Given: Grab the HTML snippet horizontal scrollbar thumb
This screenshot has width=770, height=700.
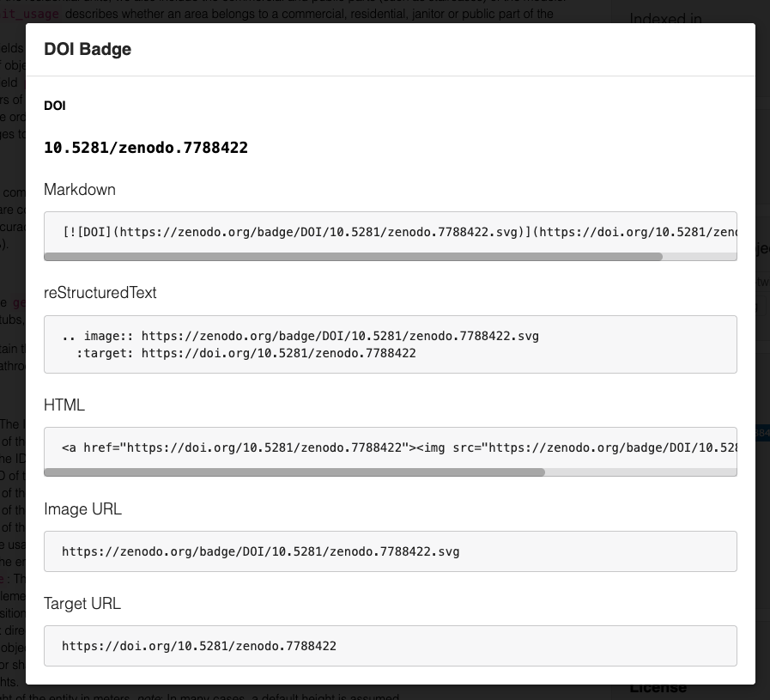Looking at the screenshot, I should click(294, 472).
